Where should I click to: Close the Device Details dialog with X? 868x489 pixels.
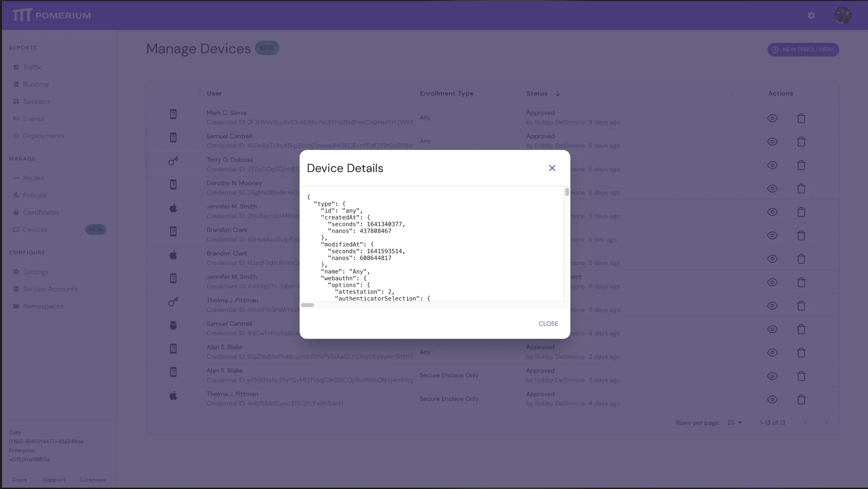pos(552,168)
